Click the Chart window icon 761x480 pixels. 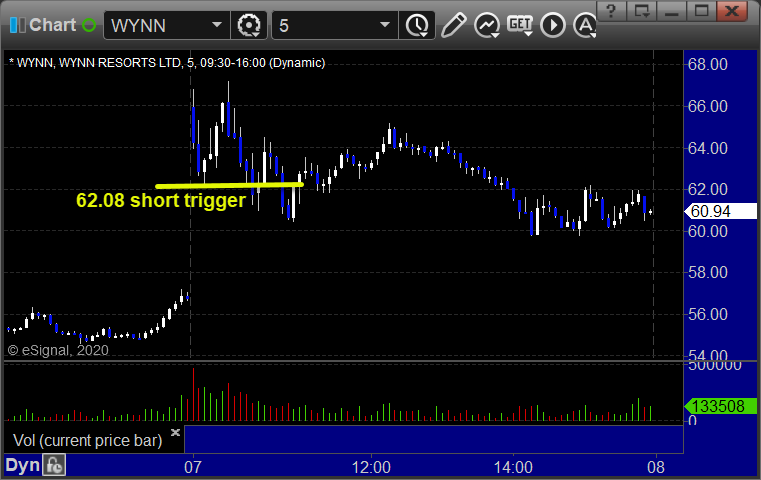pos(18,25)
